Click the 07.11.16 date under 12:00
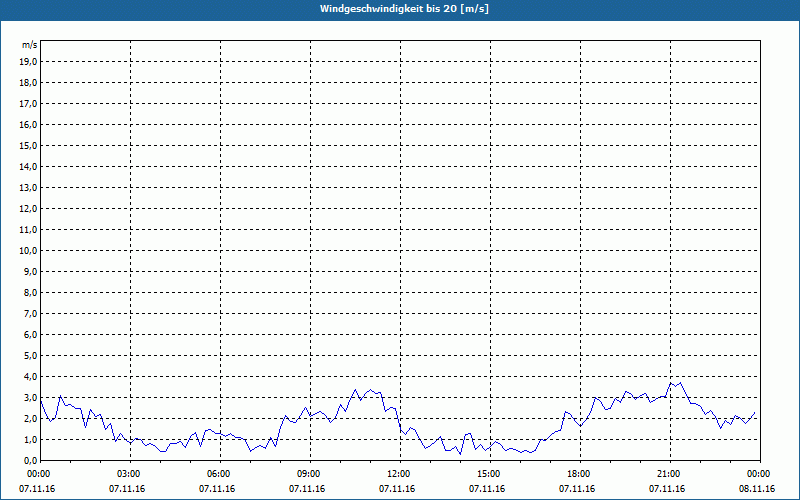The width and height of the screenshot is (800, 500). pyautogui.click(x=397, y=489)
